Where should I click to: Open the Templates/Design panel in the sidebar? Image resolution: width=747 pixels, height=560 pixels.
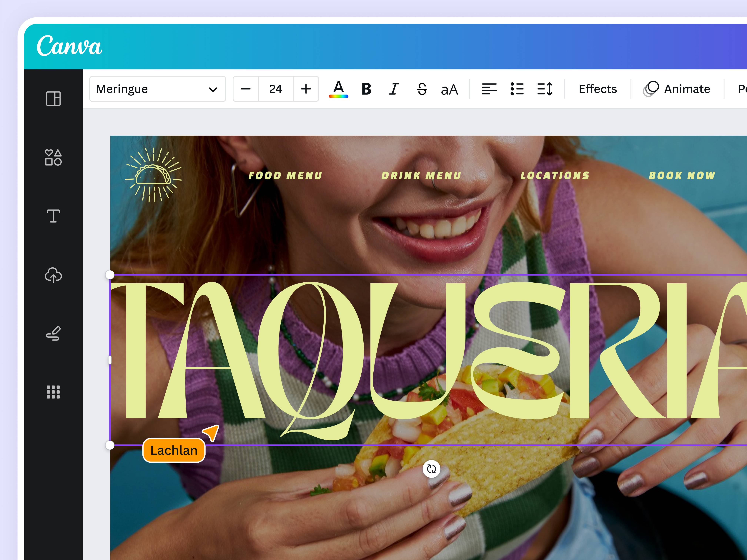point(53,99)
